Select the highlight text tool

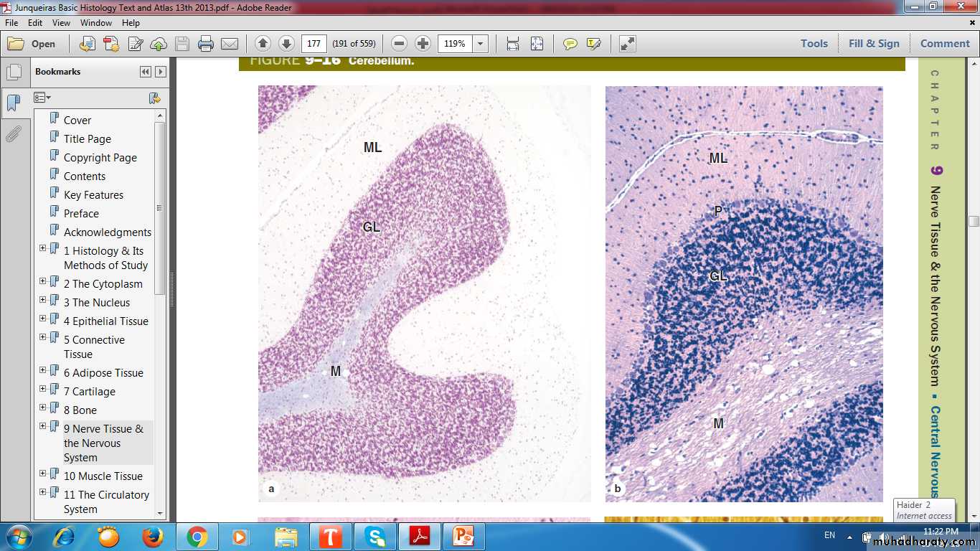593,44
